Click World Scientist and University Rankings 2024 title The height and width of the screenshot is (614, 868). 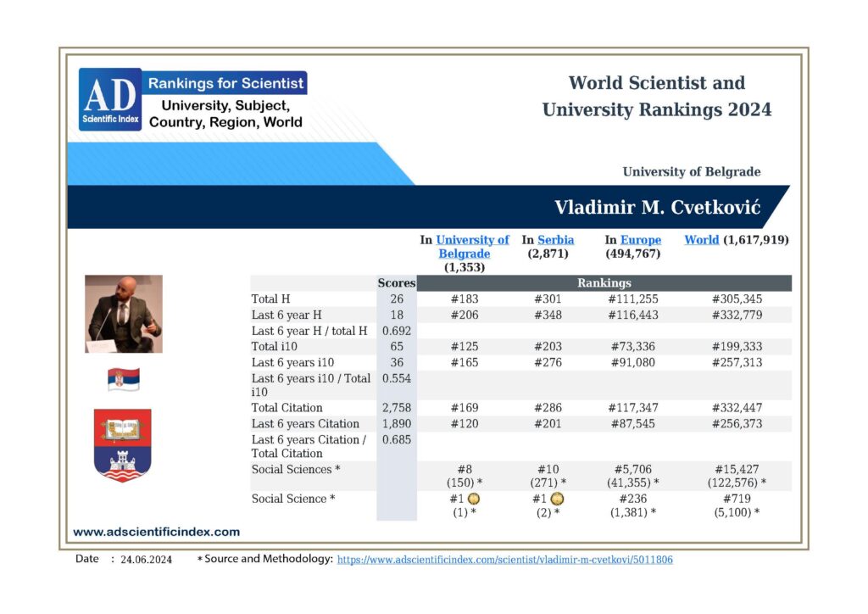coord(657,97)
